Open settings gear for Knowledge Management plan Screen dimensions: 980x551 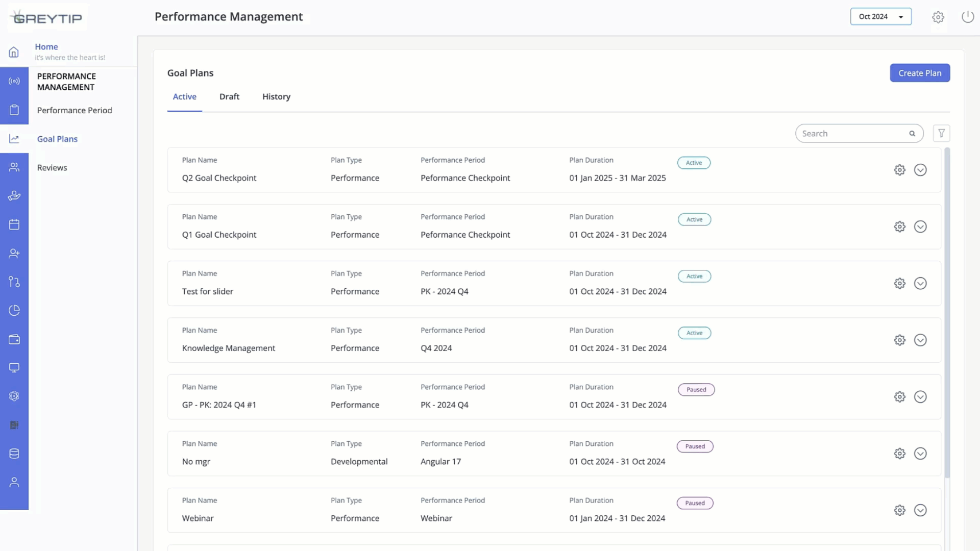[899, 340]
